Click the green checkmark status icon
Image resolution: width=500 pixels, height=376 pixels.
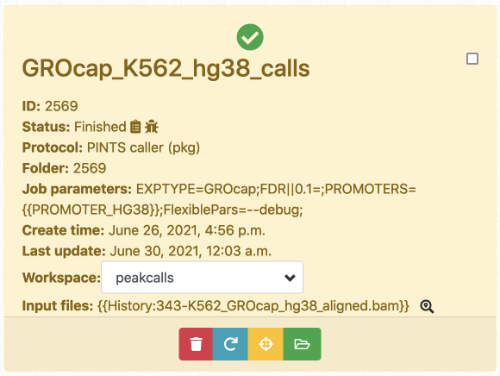click(250, 37)
